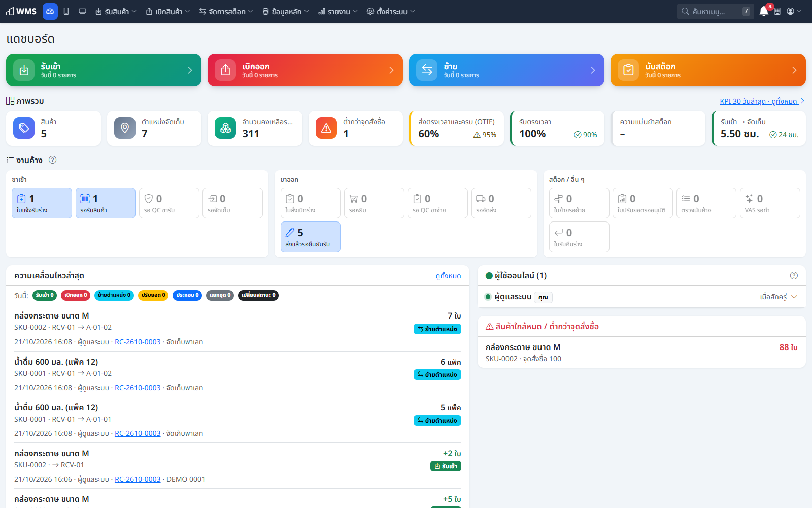Filter activity by cyan ย้ายตำแหน่ง 0 badge
The image size is (812, 508).
click(x=114, y=295)
